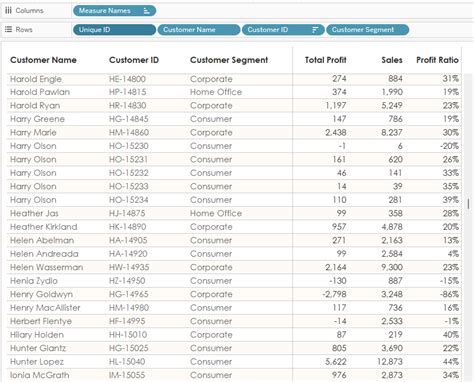Select customer ID HP-14815
This screenshot has height=382, width=474.
pos(127,92)
